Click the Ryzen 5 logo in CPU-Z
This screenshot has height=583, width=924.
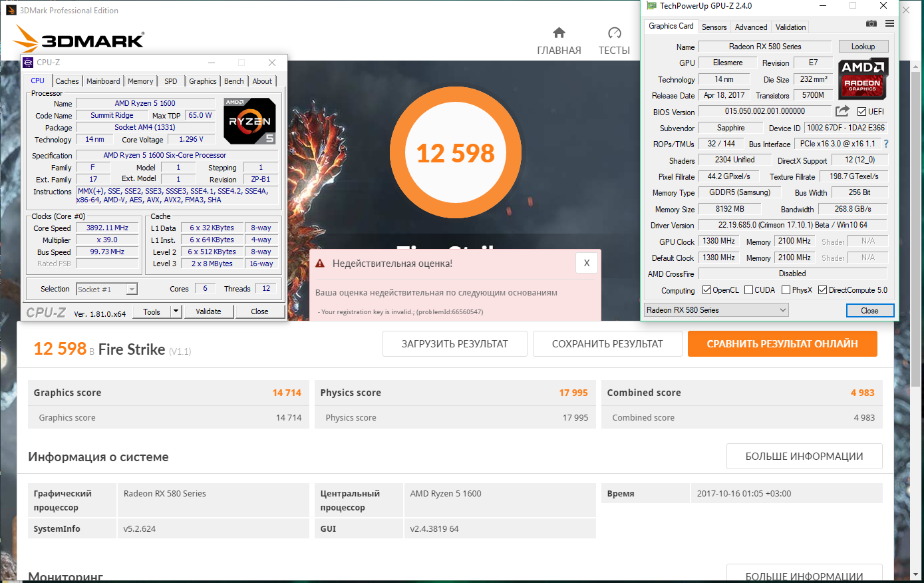tap(249, 121)
